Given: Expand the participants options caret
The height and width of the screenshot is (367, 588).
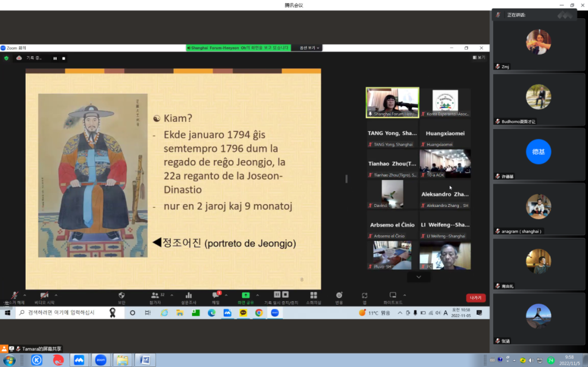Looking at the screenshot, I should point(171,296).
